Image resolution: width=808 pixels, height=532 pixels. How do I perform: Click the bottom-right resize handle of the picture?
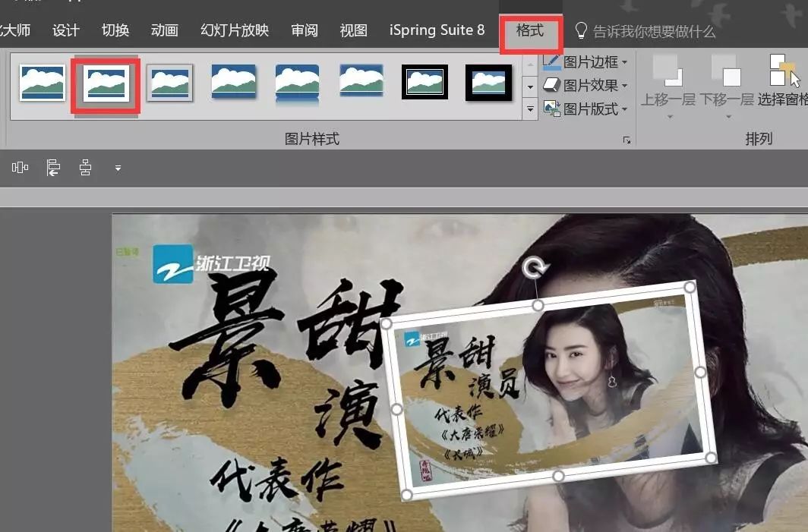(x=711, y=458)
